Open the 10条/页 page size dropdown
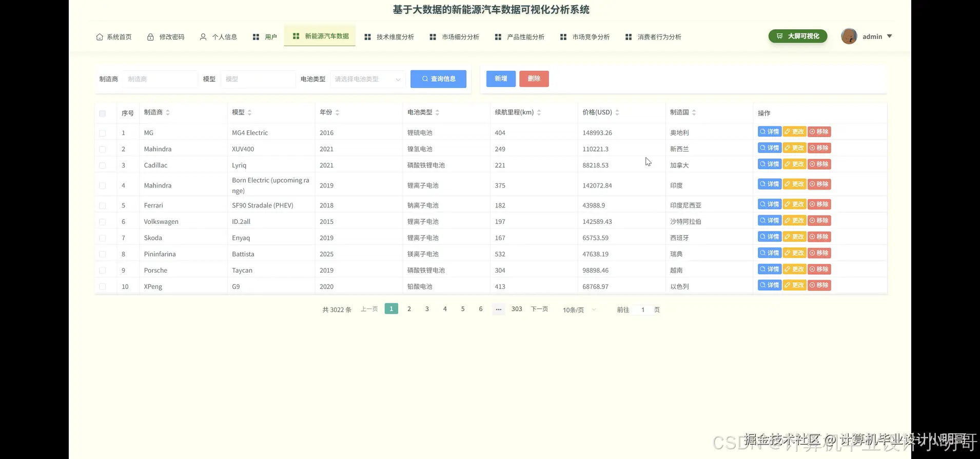This screenshot has width=980, height=459. click(x=579, y=310)
